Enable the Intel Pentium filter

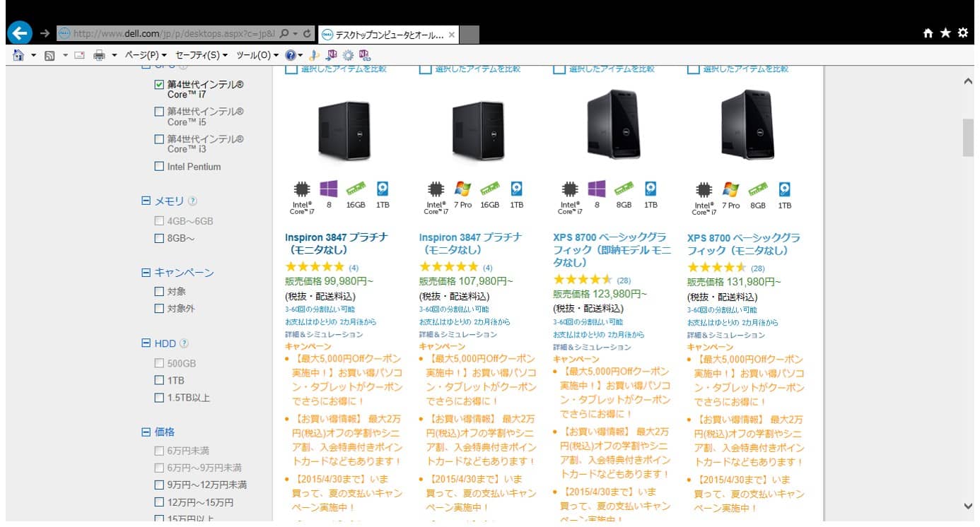[x=159, y=167]
